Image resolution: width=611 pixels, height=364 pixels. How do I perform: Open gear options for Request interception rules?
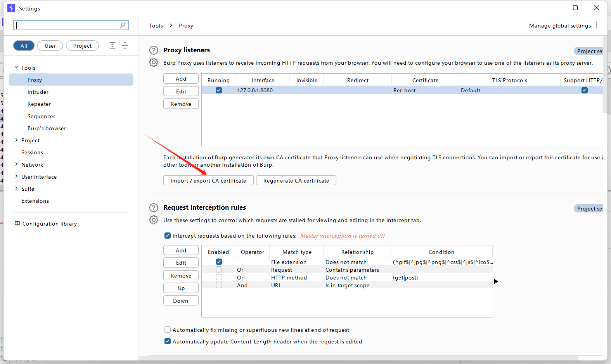click(x=154, y=220)
